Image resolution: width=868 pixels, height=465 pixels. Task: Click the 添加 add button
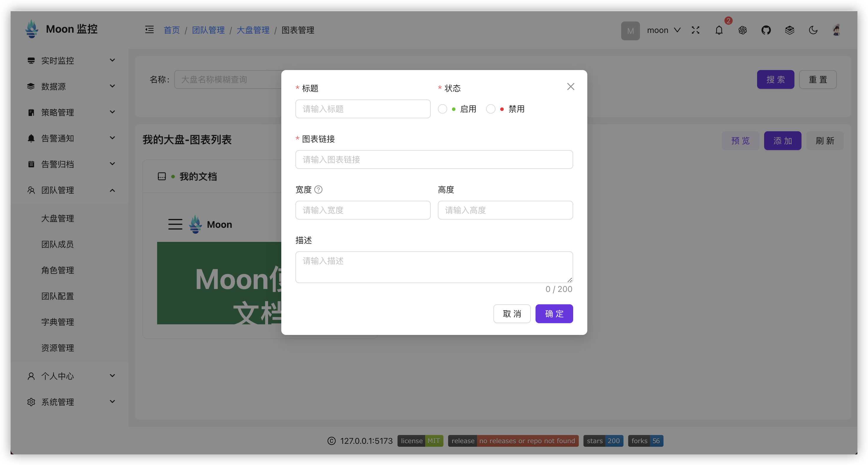point(783,141)
